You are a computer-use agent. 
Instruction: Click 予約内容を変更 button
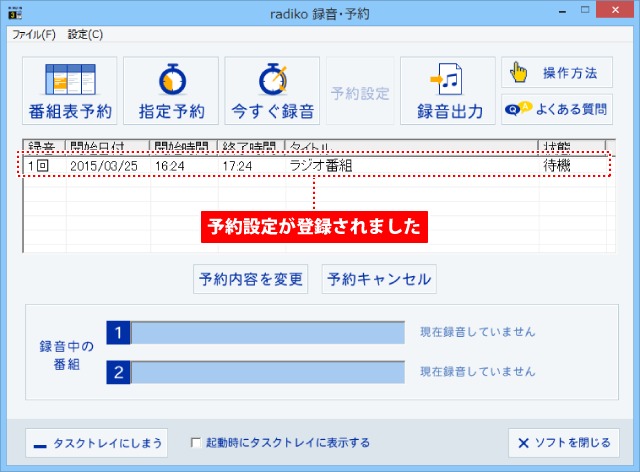(250, 279)
